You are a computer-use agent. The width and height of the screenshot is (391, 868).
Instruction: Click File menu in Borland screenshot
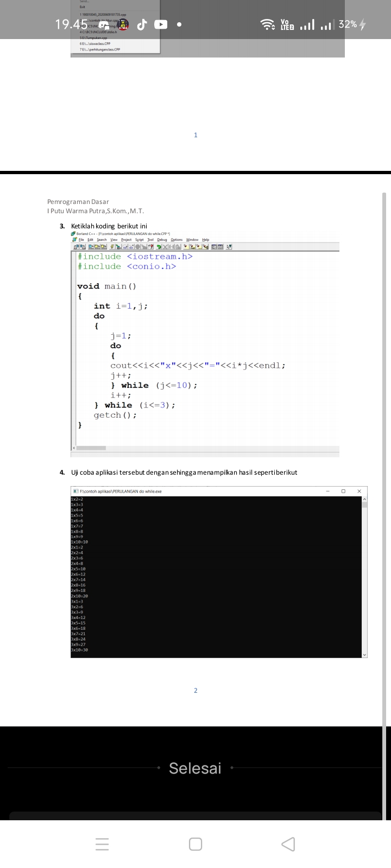81,240
